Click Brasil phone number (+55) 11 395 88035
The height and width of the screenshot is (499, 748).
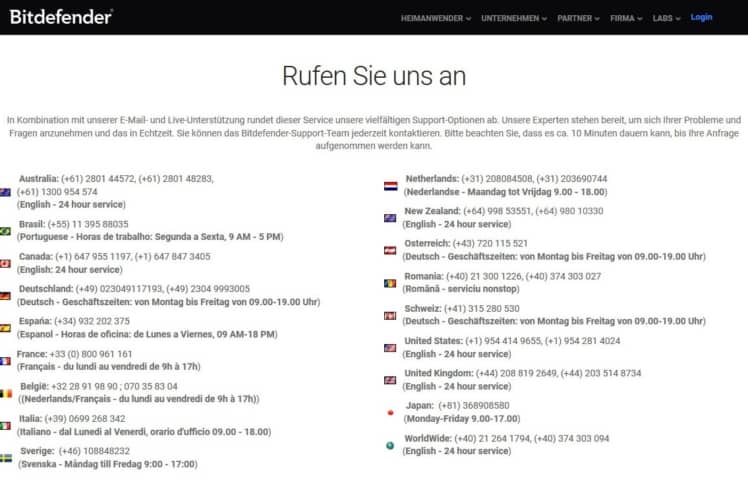(x=88, y=224)
